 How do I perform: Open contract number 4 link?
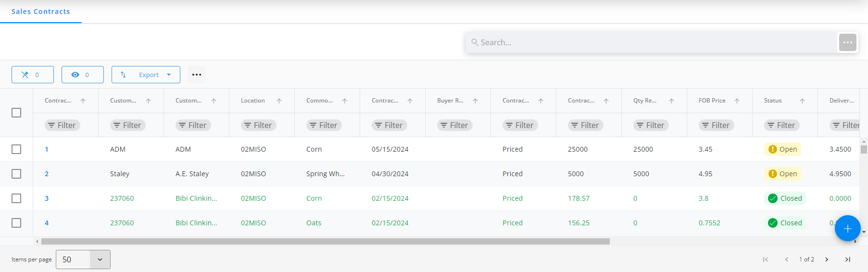point(47,223)
